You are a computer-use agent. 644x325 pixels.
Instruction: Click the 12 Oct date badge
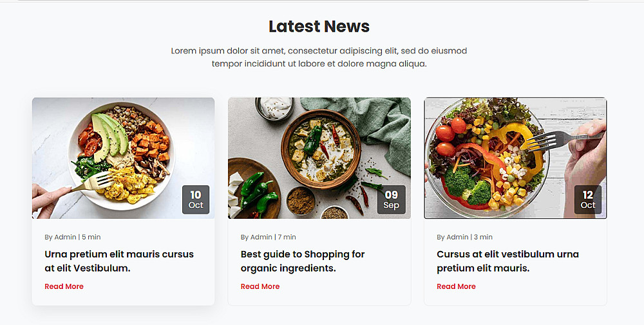[588, 200]
